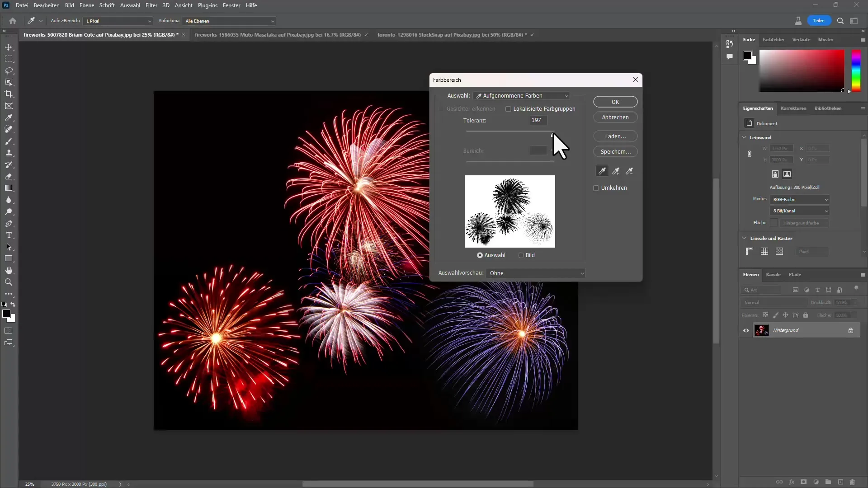Open the Auswahlvorschau dropdown
The image size is (868, 488).
coord(536,273)
